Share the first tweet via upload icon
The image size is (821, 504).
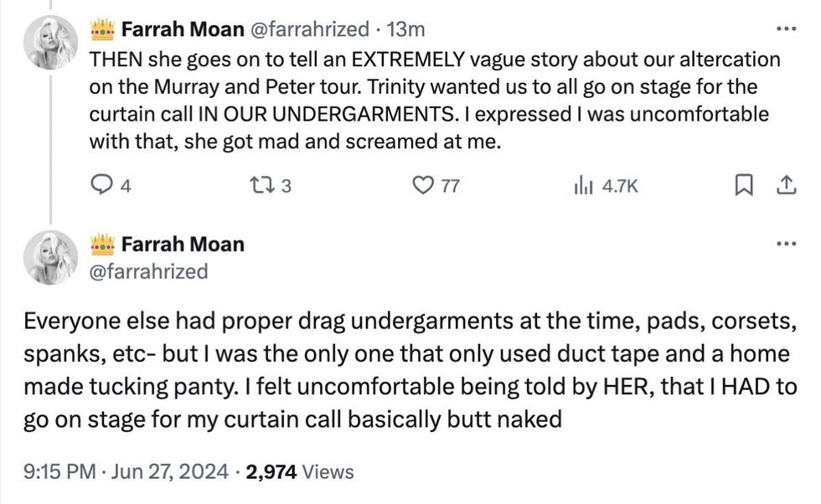click(x=785, y=186)
